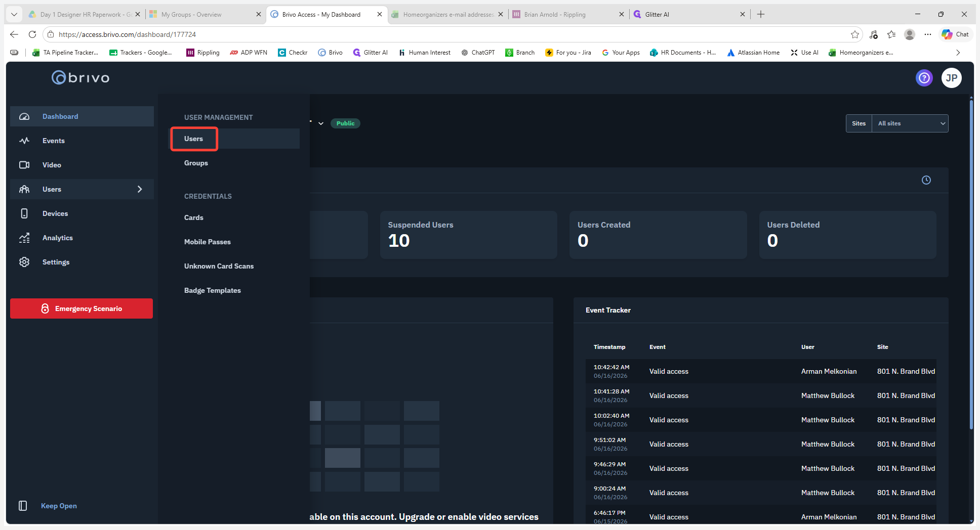
Task: Open the Atlassian Home bookmark
Action: pos(753,53)
